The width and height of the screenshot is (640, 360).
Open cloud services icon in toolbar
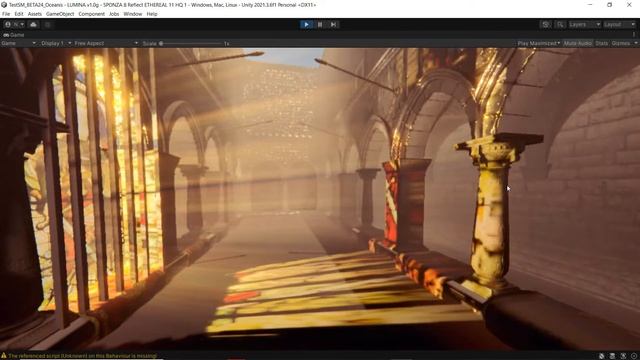click(x=33, y=24)
